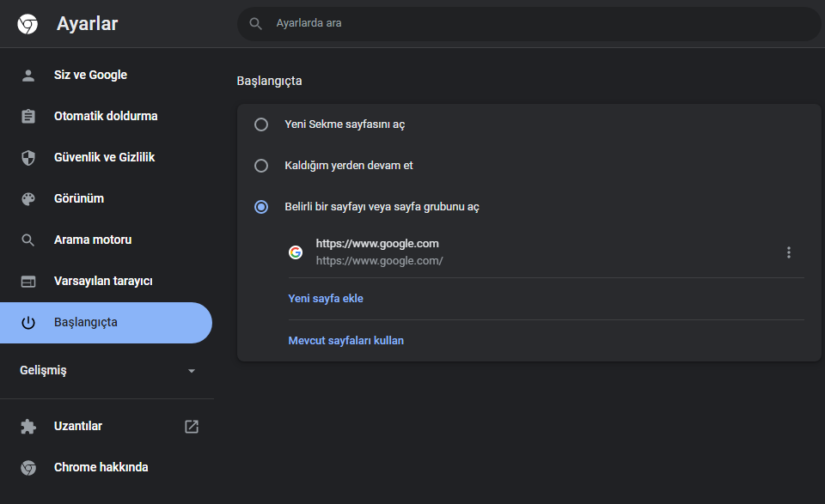This screenshot has width=825, height=504.
Task: Go to the Başlangıçta section in the sidebar
Action: tap(86, 323)
